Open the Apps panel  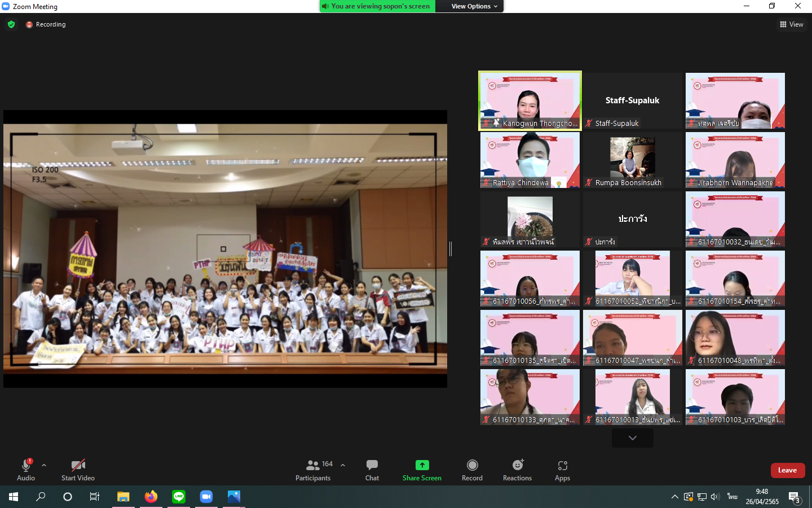click(x=562, y=466)
